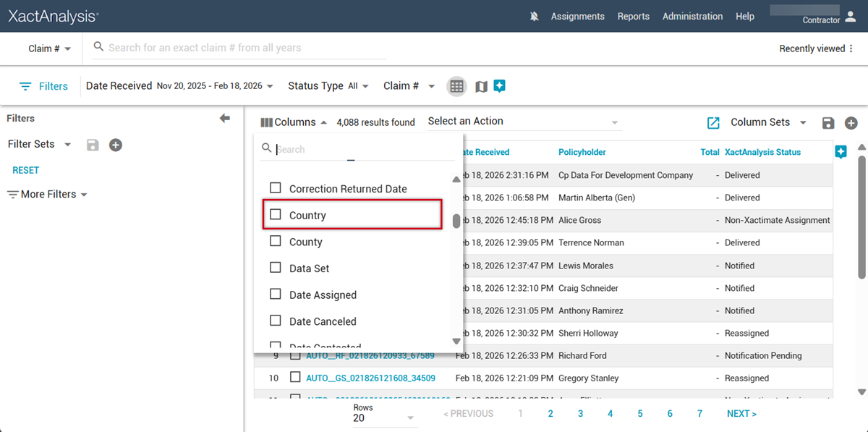Add a new filter set with the plus icon

115,145
